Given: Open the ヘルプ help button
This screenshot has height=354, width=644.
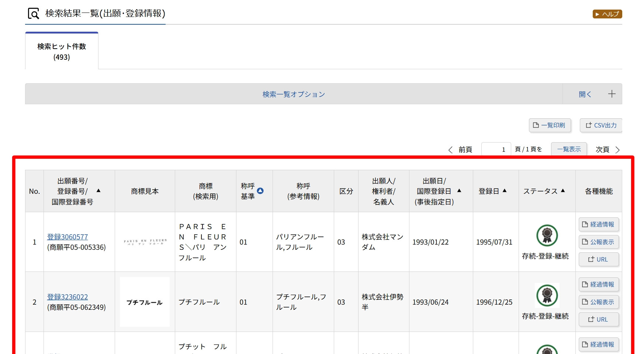Looking at the screenshot, I should (607, 14).
